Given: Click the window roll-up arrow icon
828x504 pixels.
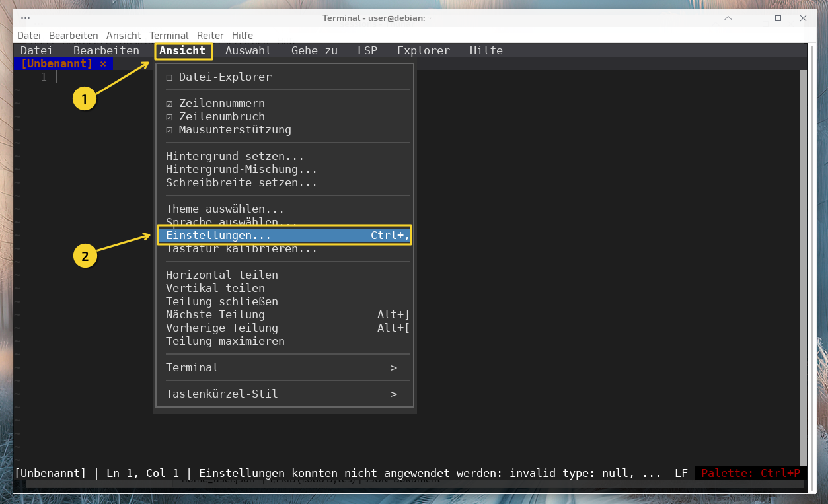Looking at the screenshot, I should (728, 18).
